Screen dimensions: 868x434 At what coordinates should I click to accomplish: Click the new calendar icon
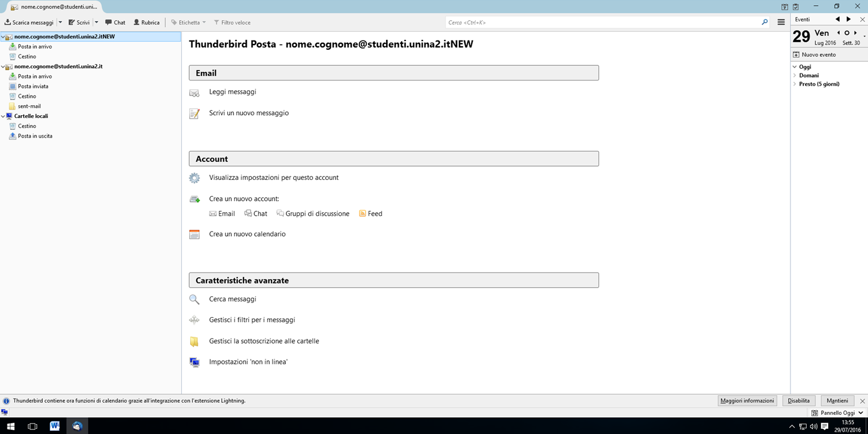[x=194, y=234]
